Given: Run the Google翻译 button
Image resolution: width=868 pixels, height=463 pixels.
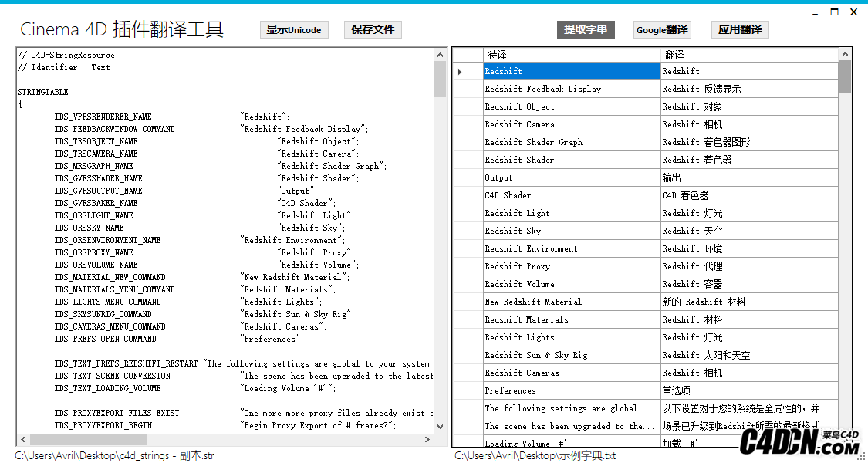Looking at the screenshot, I should pos(662,30).
